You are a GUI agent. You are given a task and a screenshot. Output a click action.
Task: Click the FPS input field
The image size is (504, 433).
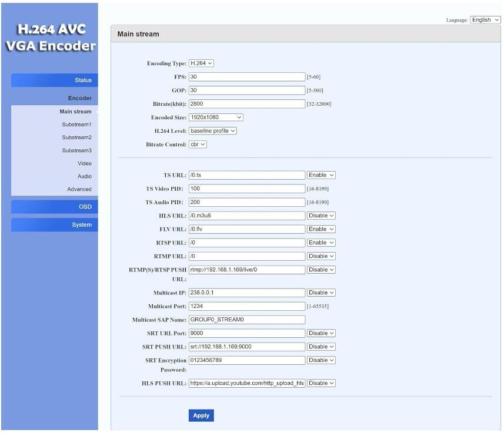point(247,76)
